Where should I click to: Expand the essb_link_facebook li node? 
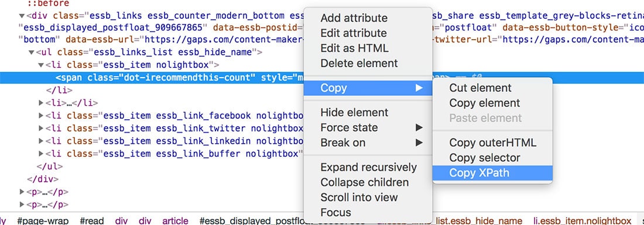tap(40, 116)
